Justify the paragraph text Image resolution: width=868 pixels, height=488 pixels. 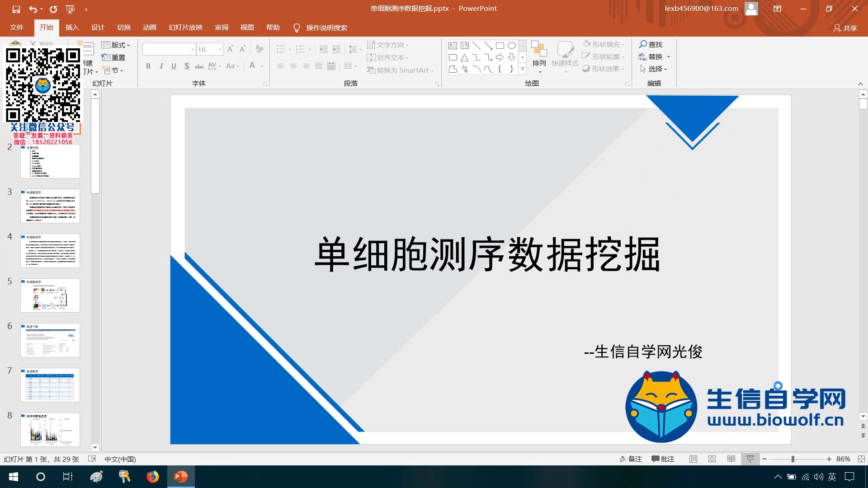(318, 66)
